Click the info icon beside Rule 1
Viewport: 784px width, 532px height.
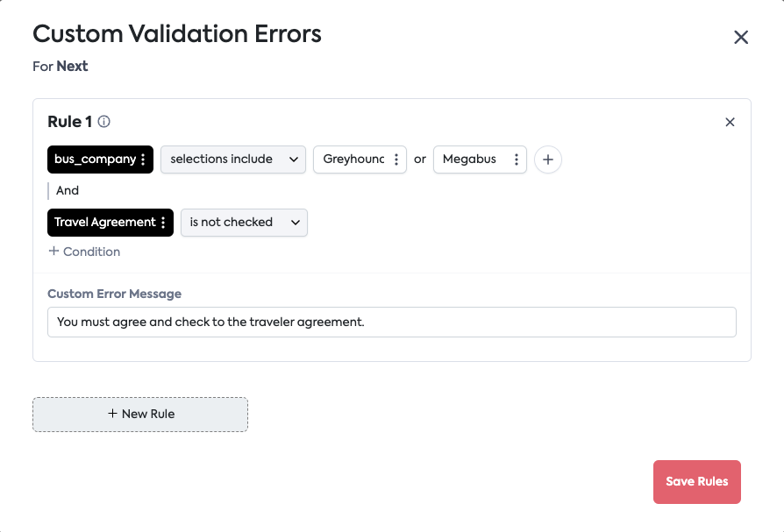click(103, 122)
